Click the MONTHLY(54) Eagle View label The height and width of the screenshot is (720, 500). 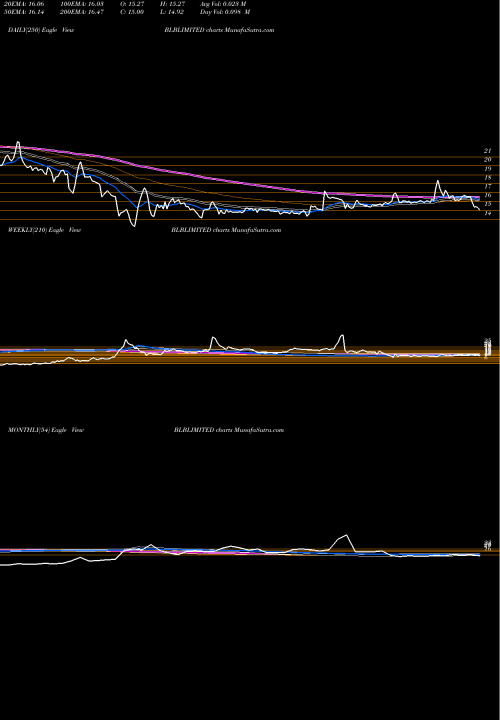46,430
